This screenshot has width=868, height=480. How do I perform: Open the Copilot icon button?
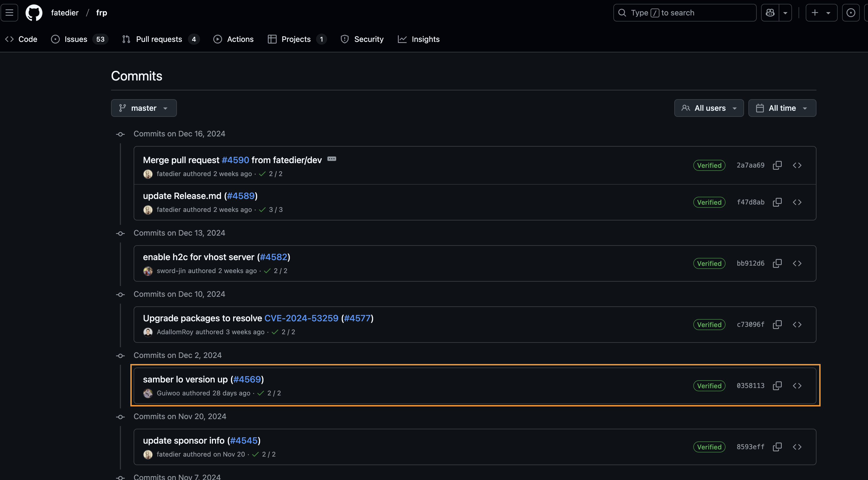click(770, 13)
